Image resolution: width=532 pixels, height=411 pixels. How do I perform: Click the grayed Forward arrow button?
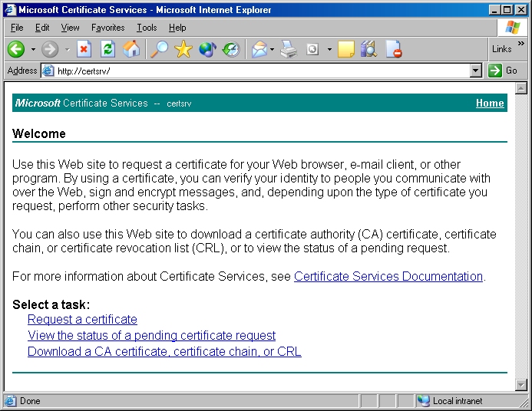point(50,50)
